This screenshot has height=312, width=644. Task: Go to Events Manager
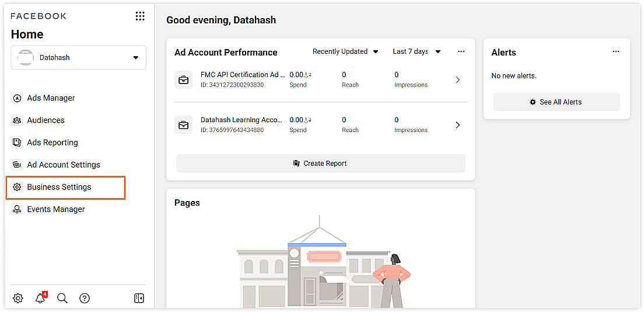(56, 209)
